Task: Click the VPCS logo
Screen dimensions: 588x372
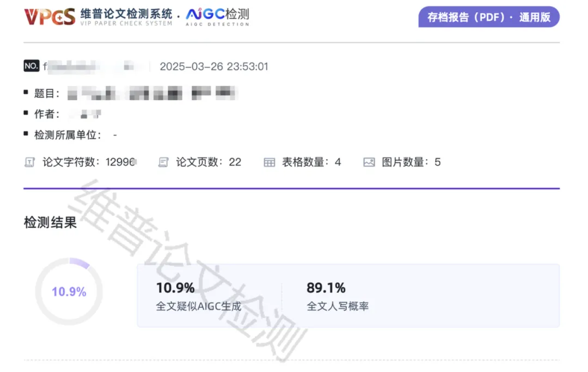Action: pyautogui.click(x=49, y=16)
